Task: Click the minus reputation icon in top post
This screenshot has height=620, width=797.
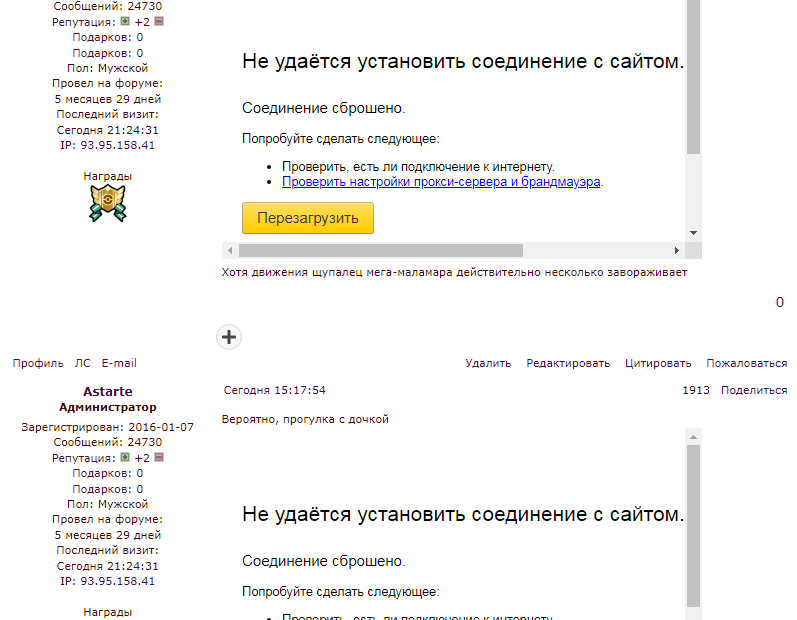Action: pyautogui.click(x=159, y=21)
